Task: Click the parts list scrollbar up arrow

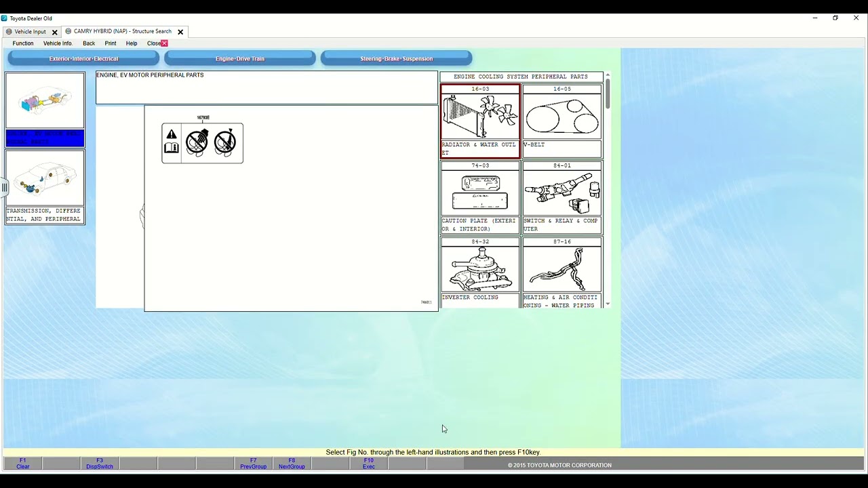Action: point(608,75)
